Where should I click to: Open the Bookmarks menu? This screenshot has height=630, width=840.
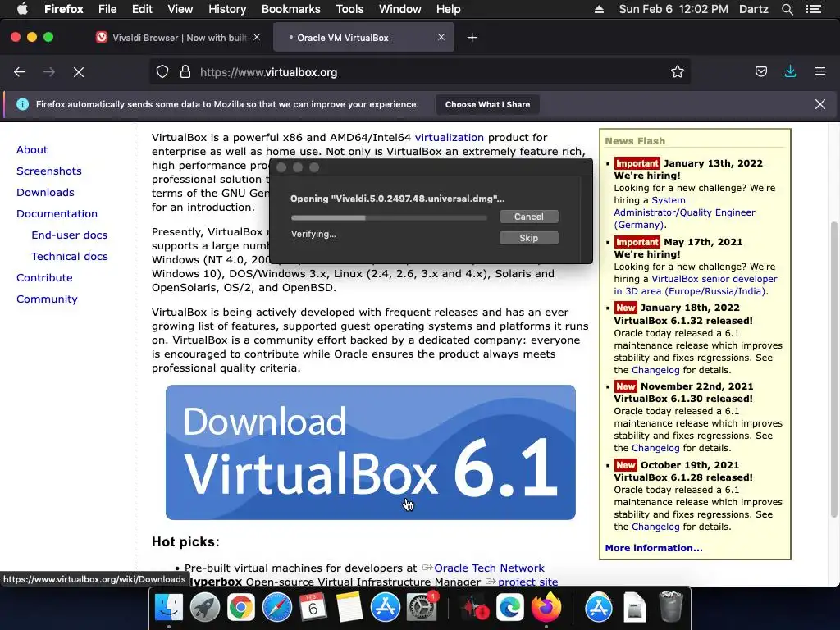[291, 9]
